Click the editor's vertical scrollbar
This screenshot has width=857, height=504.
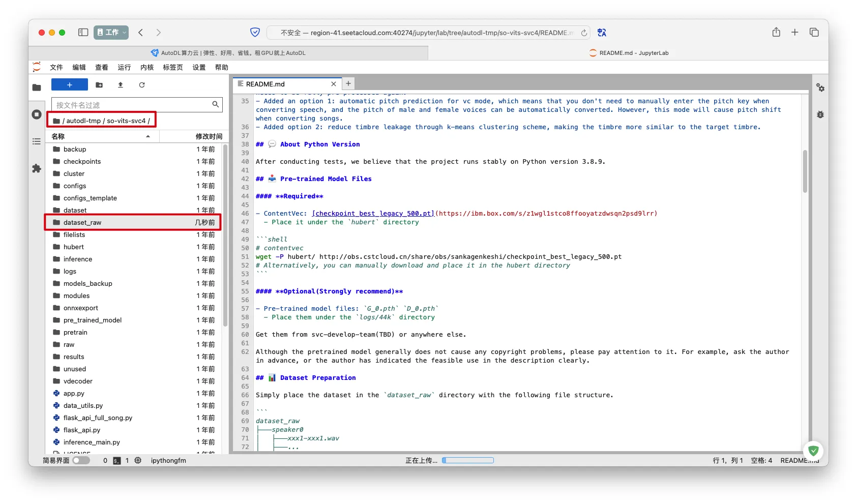(x=805, y=171)
